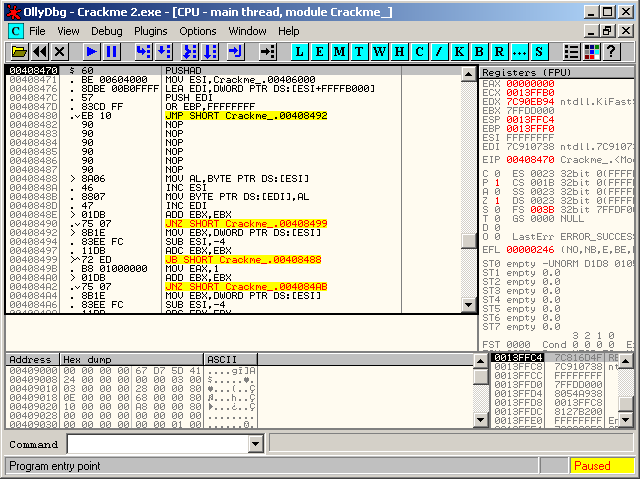The width and height of the screenshot is (640, 479).
Task: Show Threads with T button
Action: tap(359, 52)
